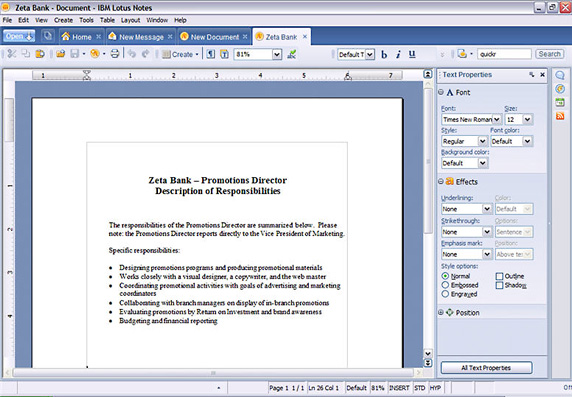Screen dimensions: 572x397
Task: Enable the Outline checkbox
Action: click(499, 276)
